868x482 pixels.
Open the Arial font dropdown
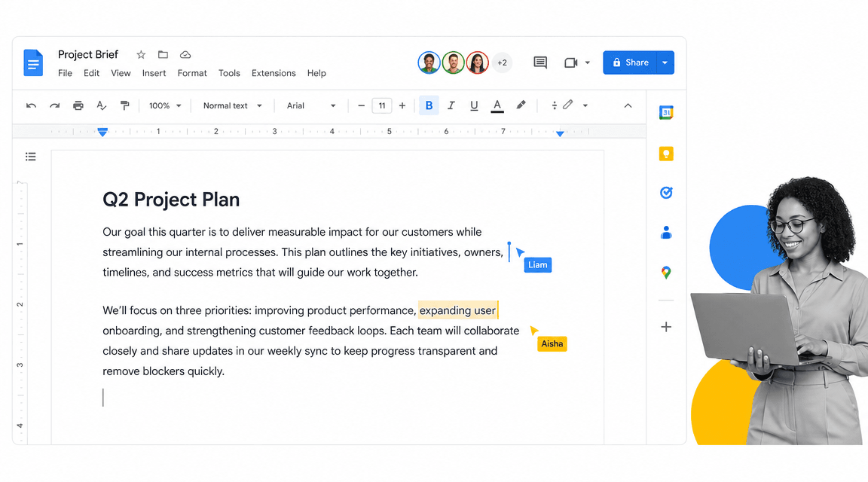311,105
